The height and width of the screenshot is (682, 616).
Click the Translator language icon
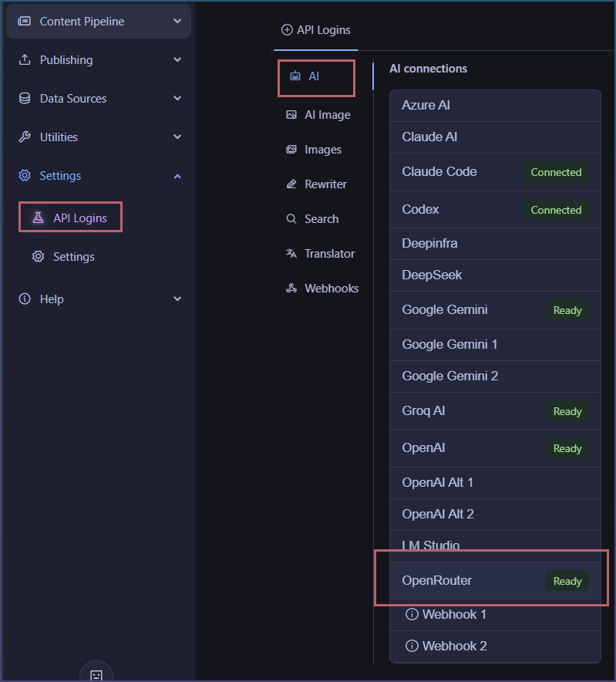pos(291,253)
